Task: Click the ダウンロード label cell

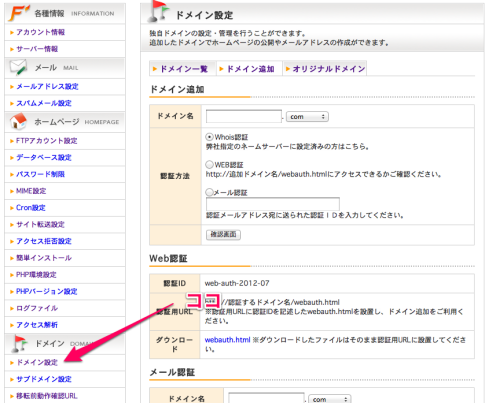Action: (x=175, y=345)
